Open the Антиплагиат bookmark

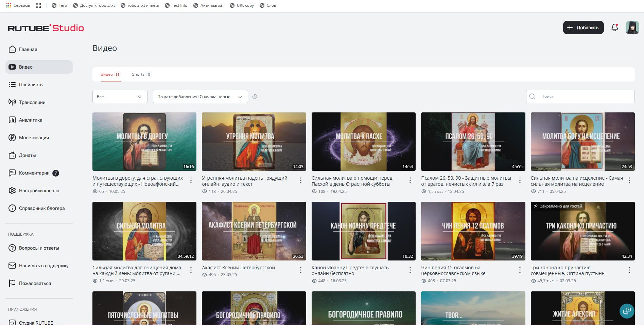tap(208, 5)
